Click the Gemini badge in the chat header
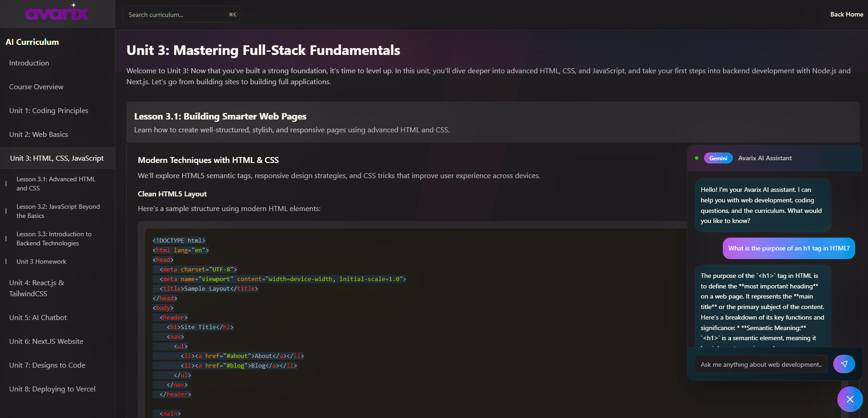Viewport: 868px width, 418px height. click(718, 158)
